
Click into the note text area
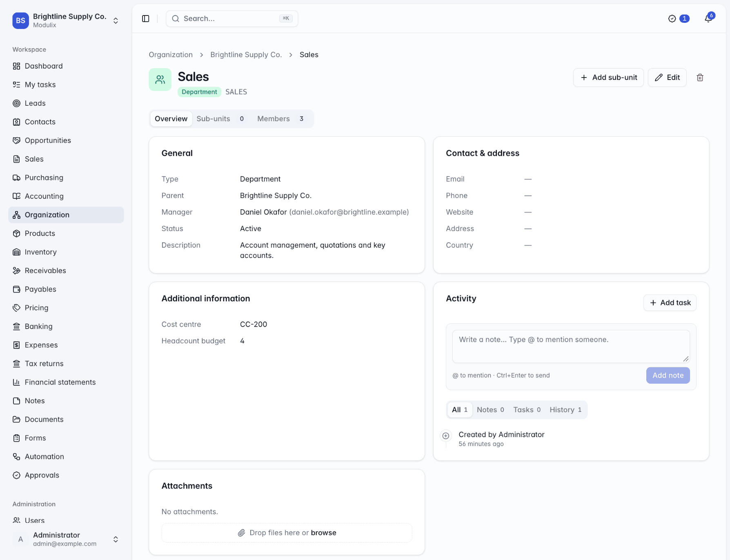pyautogui.click(x=571, y=346)
